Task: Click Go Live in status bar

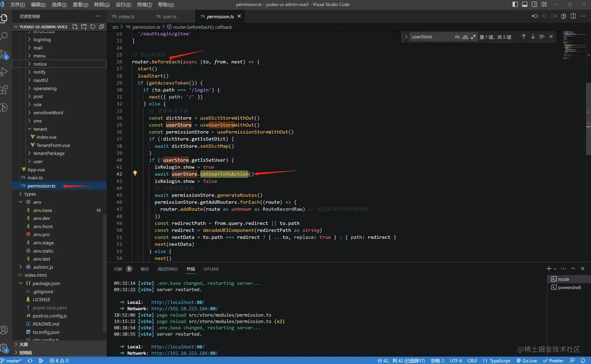Action: coord(527,360)
